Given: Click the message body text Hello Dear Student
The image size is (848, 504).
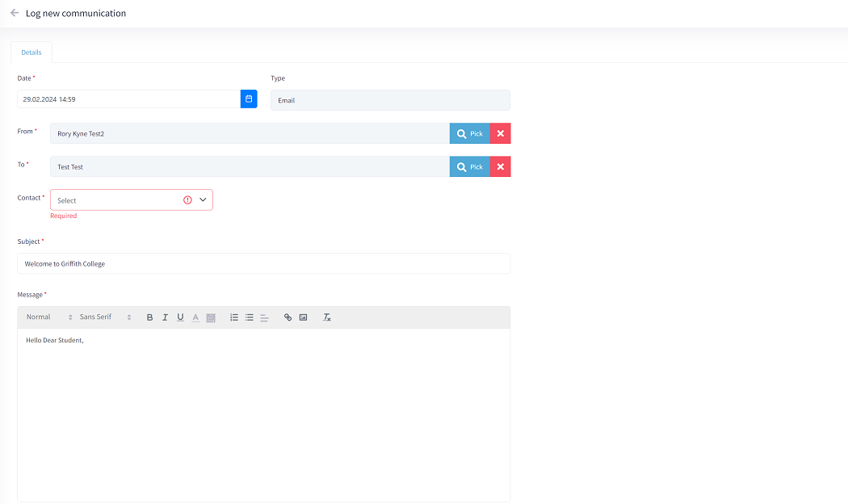Looking at the screenshot, I should 55,340.
